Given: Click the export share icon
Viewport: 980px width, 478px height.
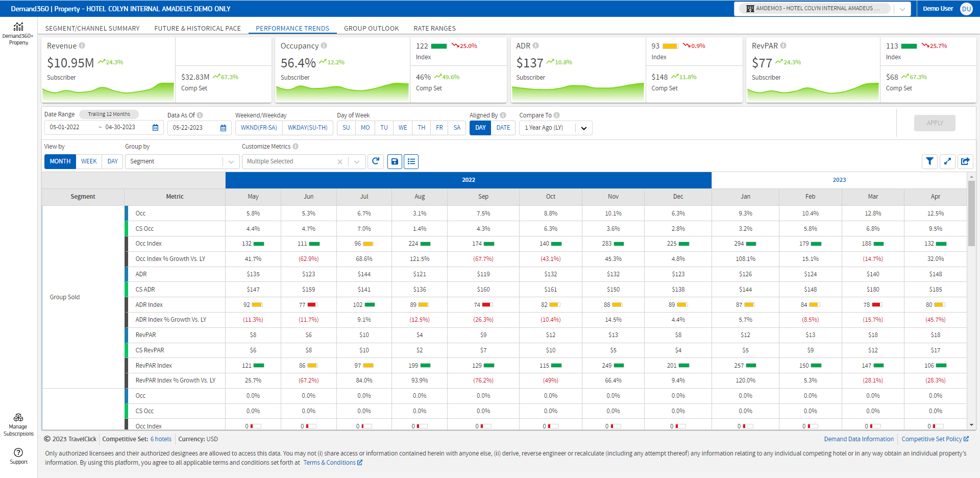Looking at the screenshot, I should [x=965, y=161].
